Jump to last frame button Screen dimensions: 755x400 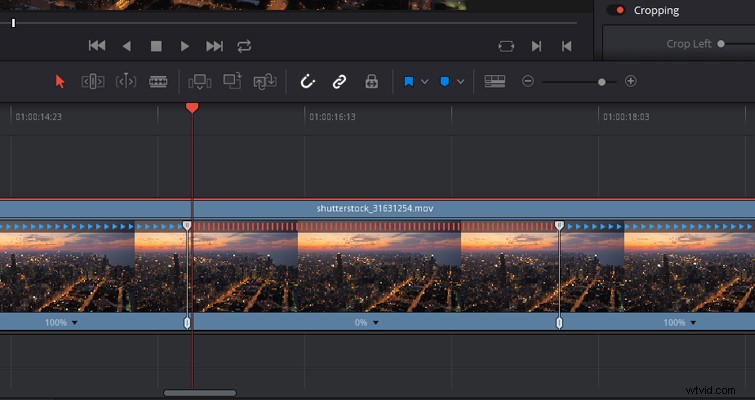pos(214,46)
